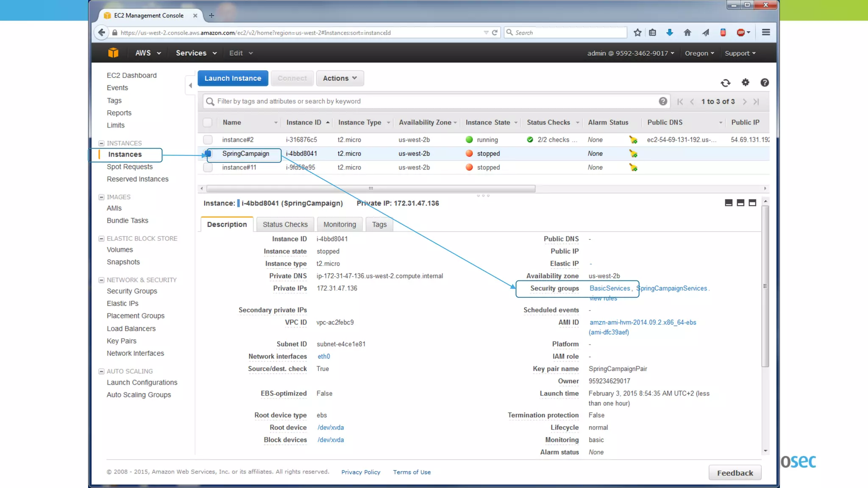Screen dimensions: 868x488
Task: Click the details pane full-height layout icon
Action: pyautogui.click(x=752, y=203)
